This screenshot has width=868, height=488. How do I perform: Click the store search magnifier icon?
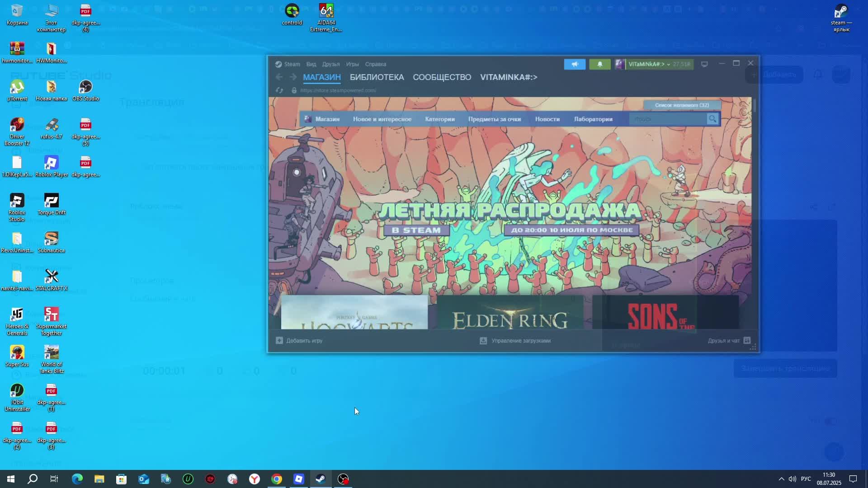[712, 119]
